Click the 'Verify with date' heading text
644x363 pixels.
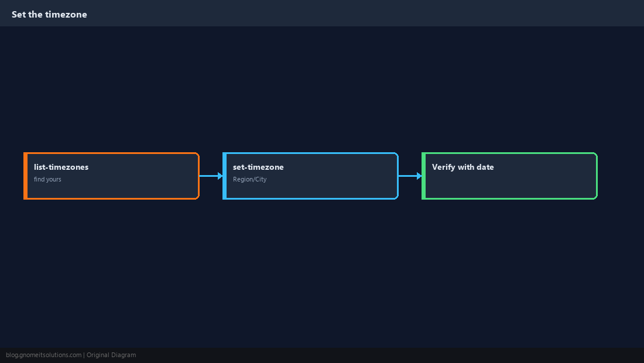[463, 167]
